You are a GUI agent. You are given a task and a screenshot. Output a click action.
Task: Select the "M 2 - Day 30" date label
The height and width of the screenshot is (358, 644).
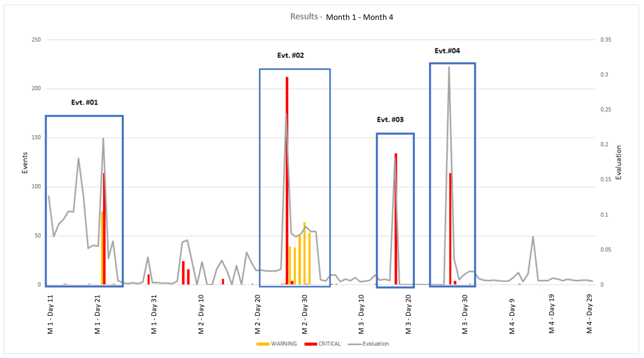305,314
